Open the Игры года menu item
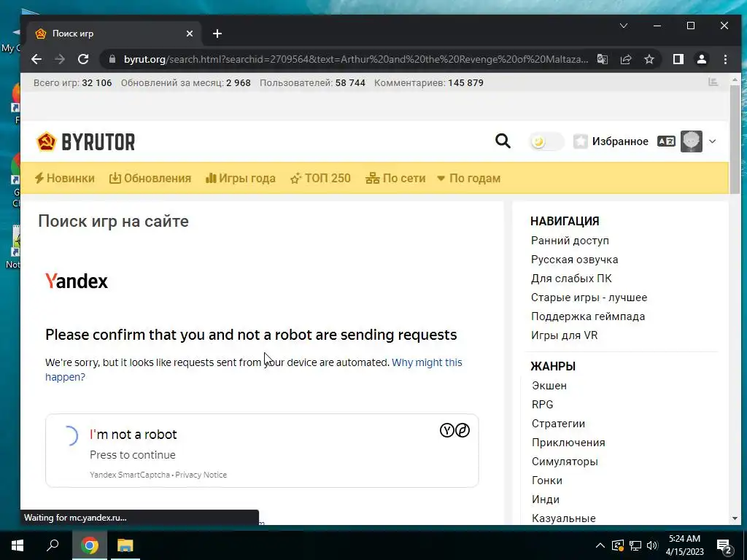 click(241, 178)
